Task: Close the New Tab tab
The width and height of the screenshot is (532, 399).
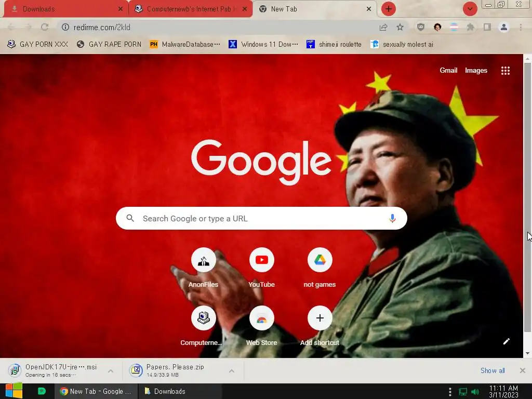Action: coord(369,9)
